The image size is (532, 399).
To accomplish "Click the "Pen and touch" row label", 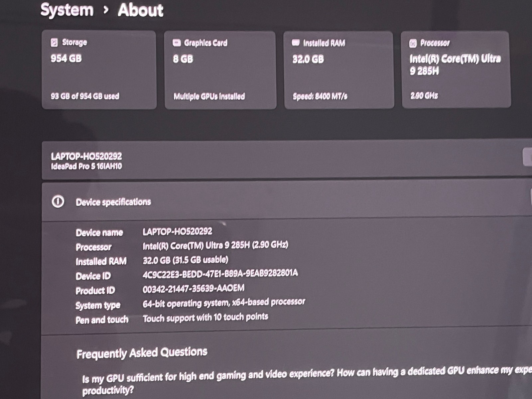I will (x=102, y=320).
